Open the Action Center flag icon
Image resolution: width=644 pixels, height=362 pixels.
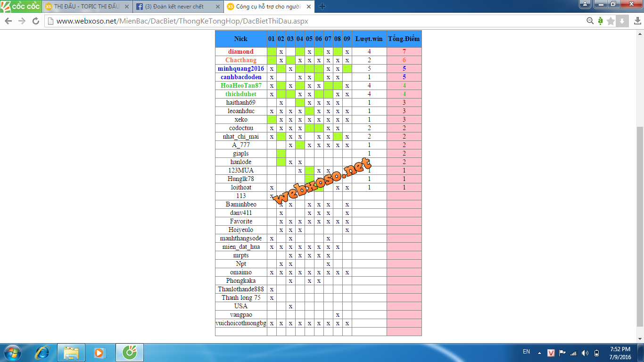pos(562,353)
